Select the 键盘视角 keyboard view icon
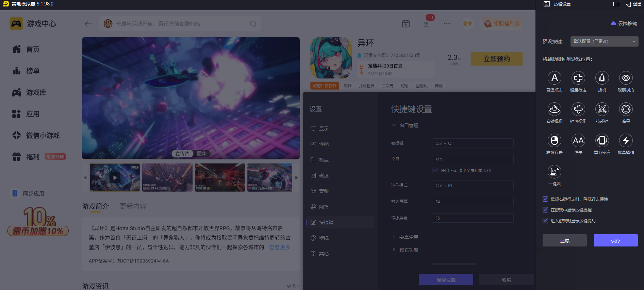 (578, 109)
